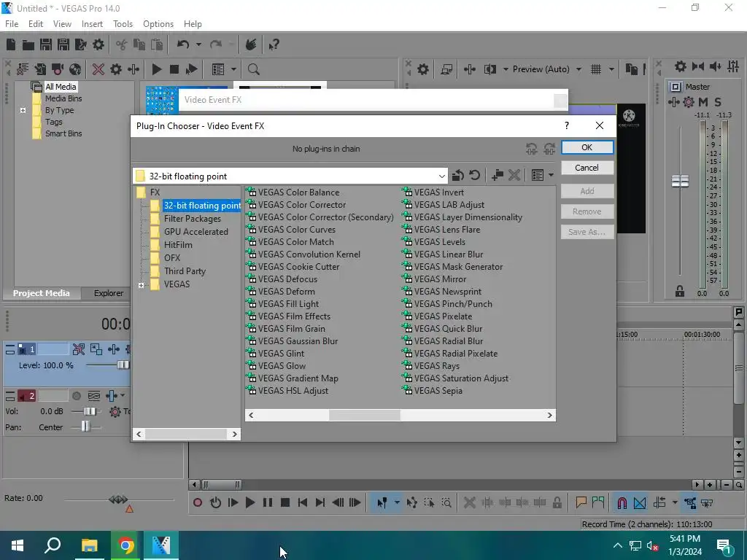Screen dimensions: 747x560
Task: Select Third Party folder in FX tree
Action: (178, 271)
